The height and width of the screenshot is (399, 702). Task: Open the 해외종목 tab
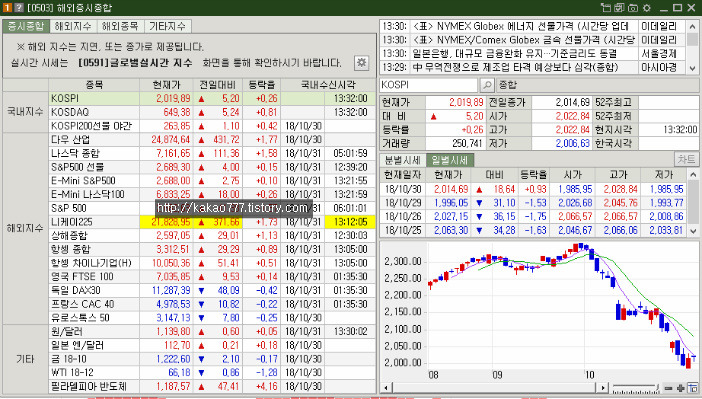tap(120, 26)
